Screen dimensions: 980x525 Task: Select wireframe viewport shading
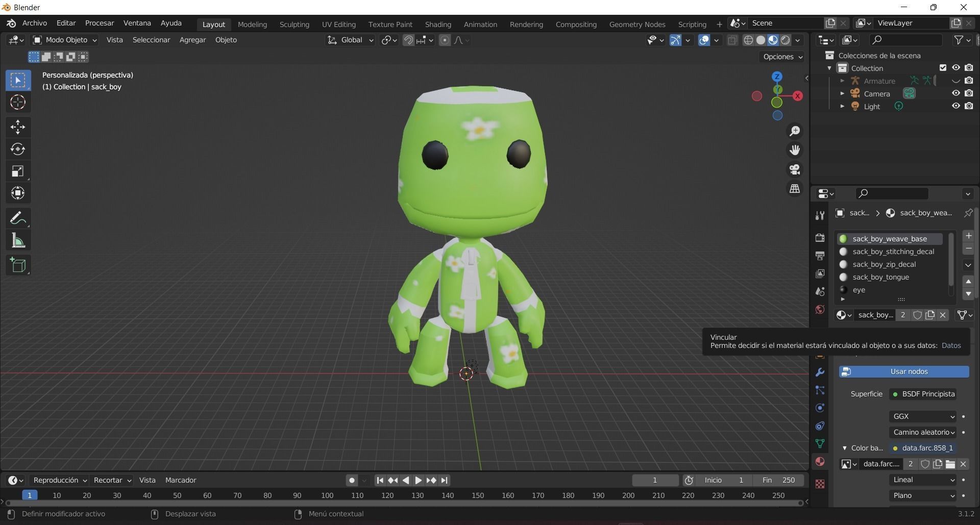click(748, 40)
